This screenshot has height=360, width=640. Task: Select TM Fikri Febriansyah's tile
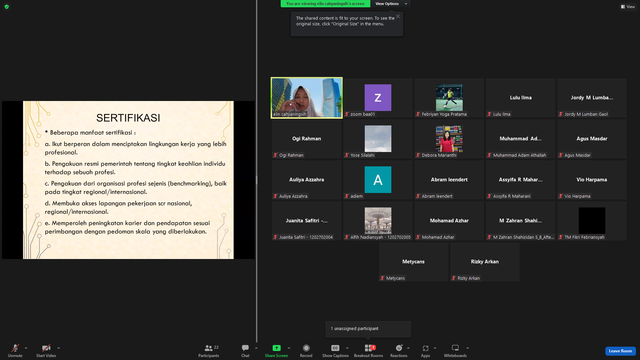pyautogui.click(x=591, y=221)
